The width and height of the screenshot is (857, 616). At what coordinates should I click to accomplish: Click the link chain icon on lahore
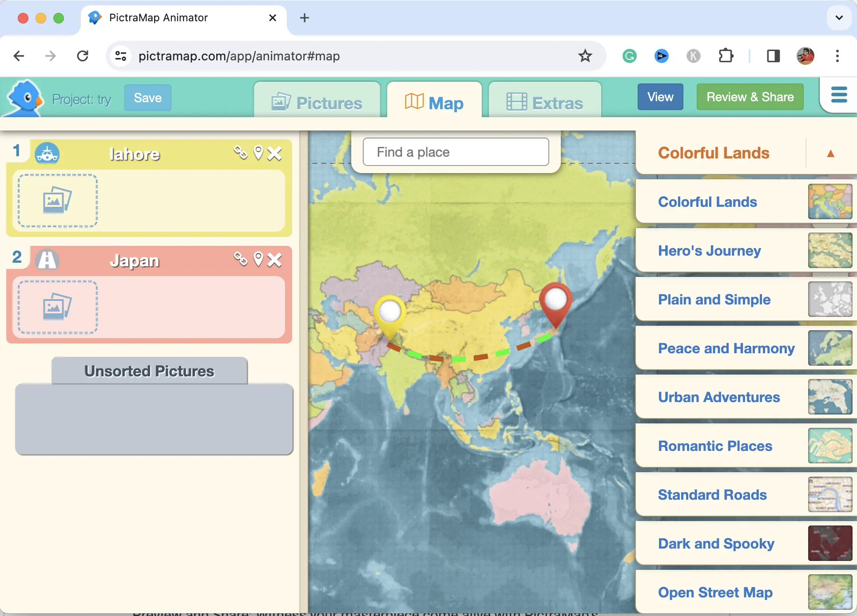coord(241,153)
